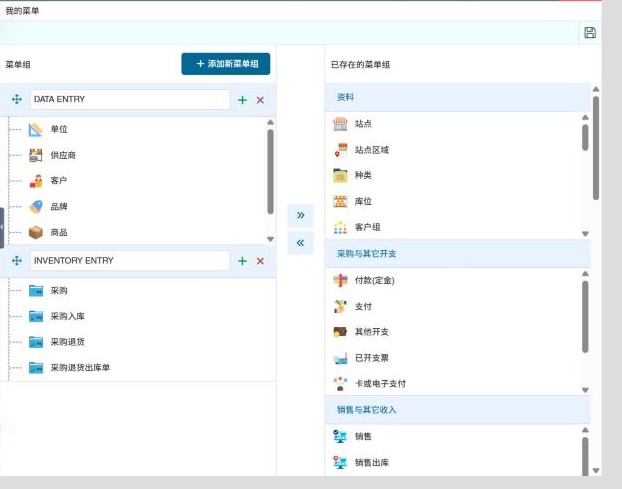Click the move handle for DATA ENTRY group
This screenshot has width=622, height=489.
17,99
